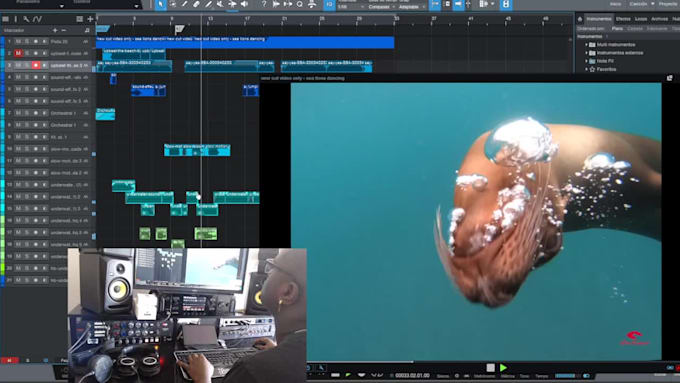
Task: Switch to the Instrumentos browser tab
Action: (x=598, y=19)
